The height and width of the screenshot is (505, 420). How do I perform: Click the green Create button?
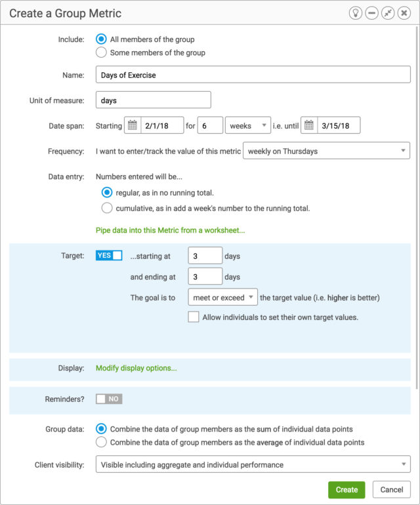346,489
